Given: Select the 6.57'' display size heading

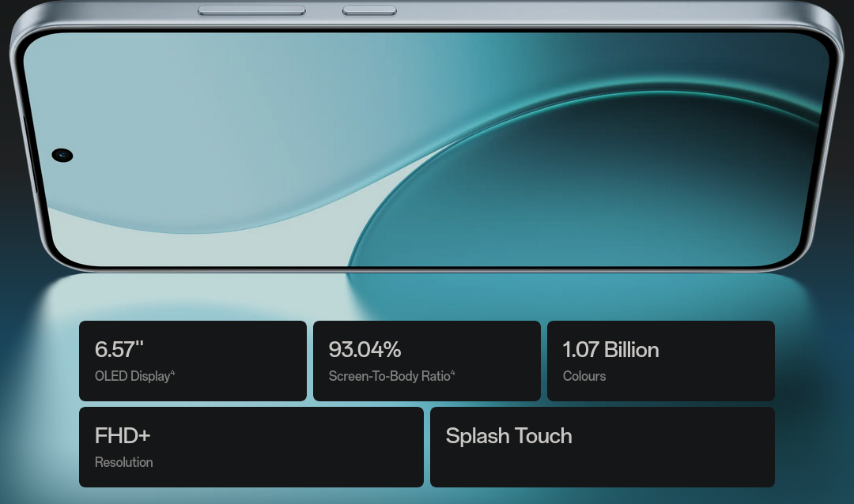Looking at the screenshot, I should coord(119,349).
